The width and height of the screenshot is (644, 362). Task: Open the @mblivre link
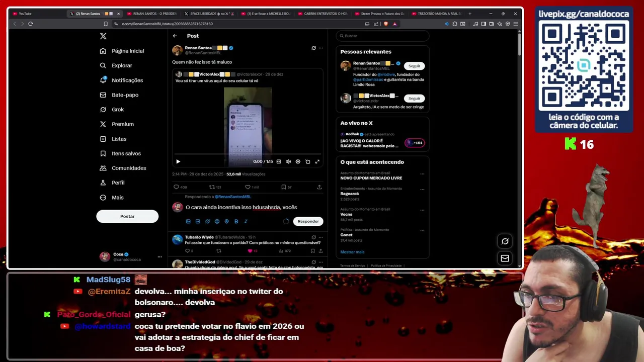(x=386, y=74)
